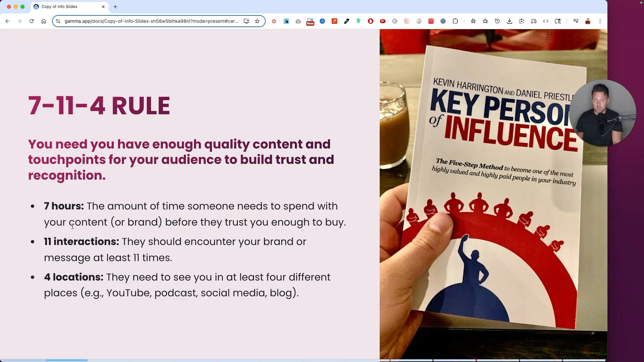Click the red power extension icon
The height and width of the screenshot is (362, 644).
(274, 21)
